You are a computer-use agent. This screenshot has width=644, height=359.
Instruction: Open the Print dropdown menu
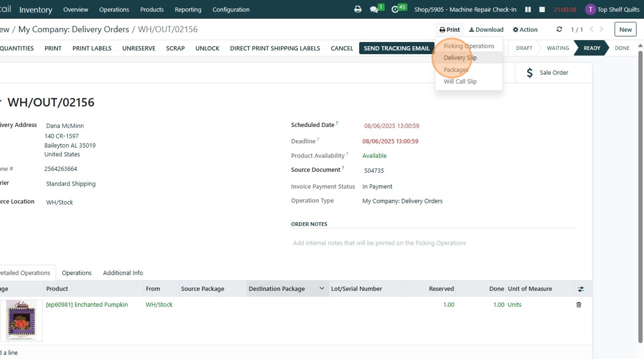pyautogui.click(x=449, y=29)
